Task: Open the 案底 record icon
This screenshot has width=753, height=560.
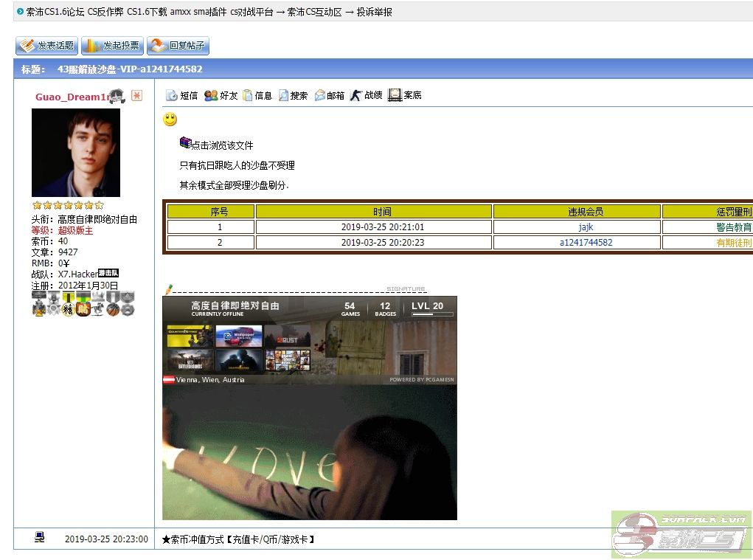Action: pyautogui.click(x=404, y=95)
